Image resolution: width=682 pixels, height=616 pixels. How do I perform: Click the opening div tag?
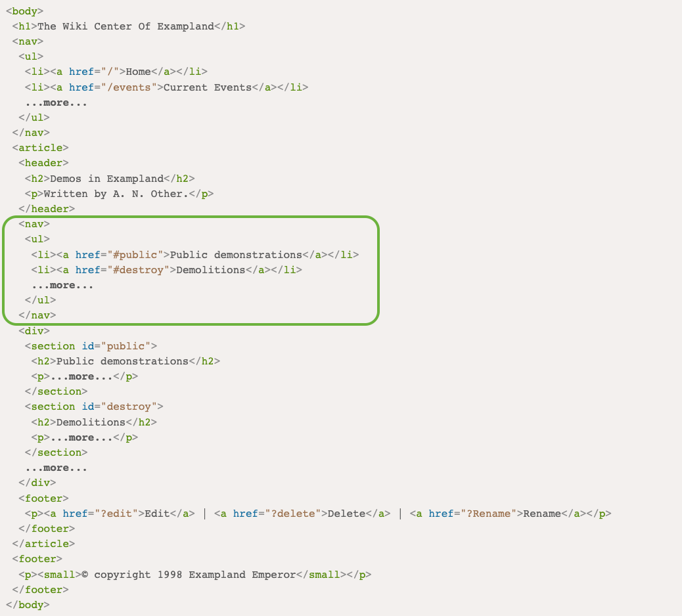(x=34, y=331)
